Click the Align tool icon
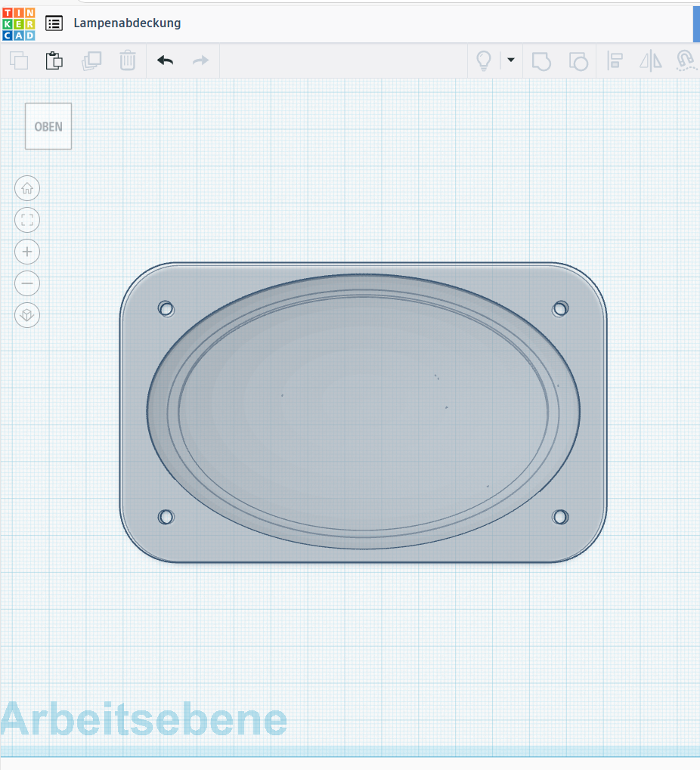This screenshot has height=770, width=700. tap(615, 61)
